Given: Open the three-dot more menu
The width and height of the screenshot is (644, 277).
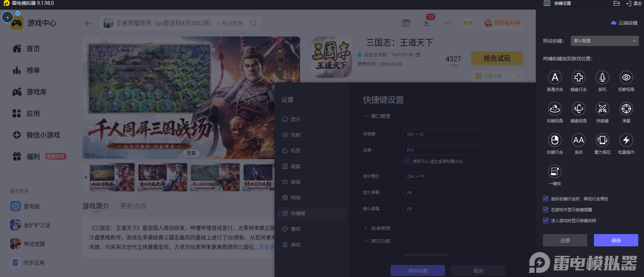Looking at the screenshot, I should 447,23.
